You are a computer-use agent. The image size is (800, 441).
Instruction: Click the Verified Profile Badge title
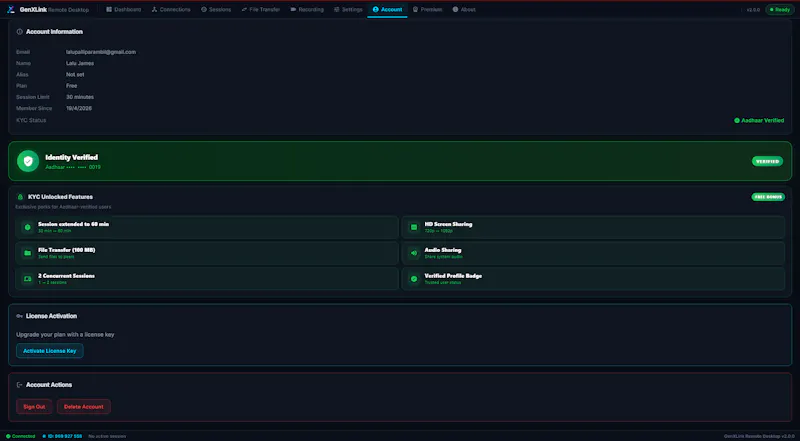pyautogui.click(x=453, y=276)
